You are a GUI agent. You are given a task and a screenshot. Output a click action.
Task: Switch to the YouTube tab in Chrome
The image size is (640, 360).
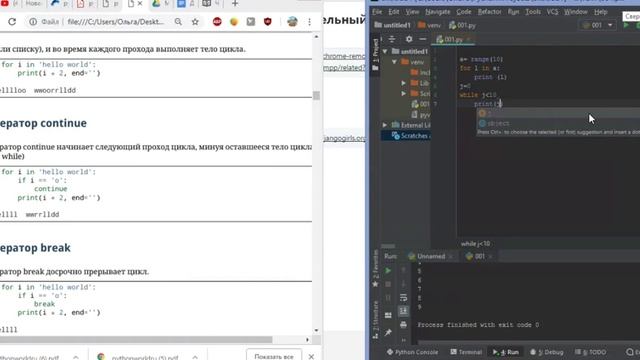[4, 3]
